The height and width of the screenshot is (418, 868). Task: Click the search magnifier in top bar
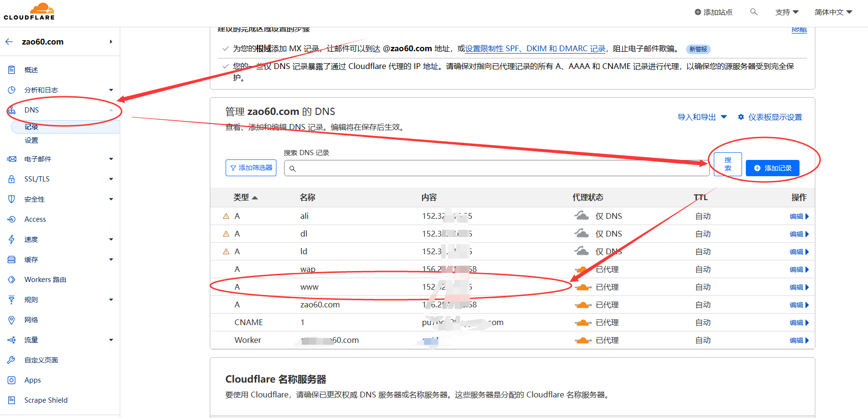point(754,12)
